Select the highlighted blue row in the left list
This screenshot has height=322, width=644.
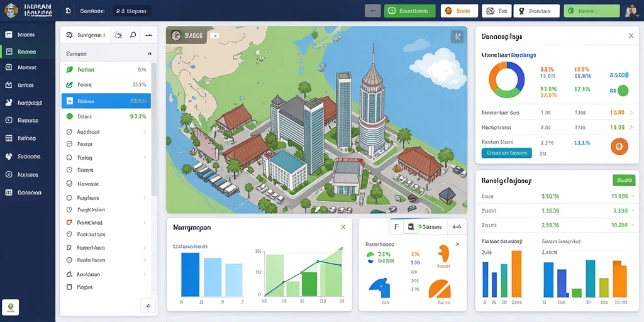tap(106, 101)
